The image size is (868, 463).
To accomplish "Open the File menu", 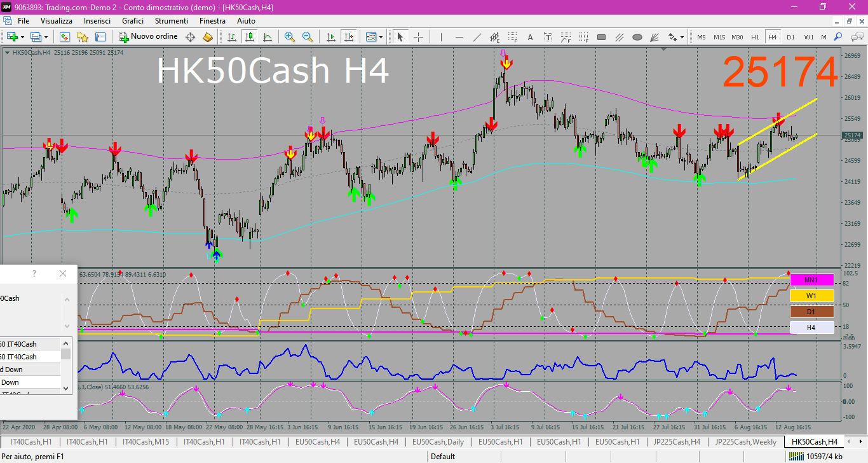I will tap(24, 21).
